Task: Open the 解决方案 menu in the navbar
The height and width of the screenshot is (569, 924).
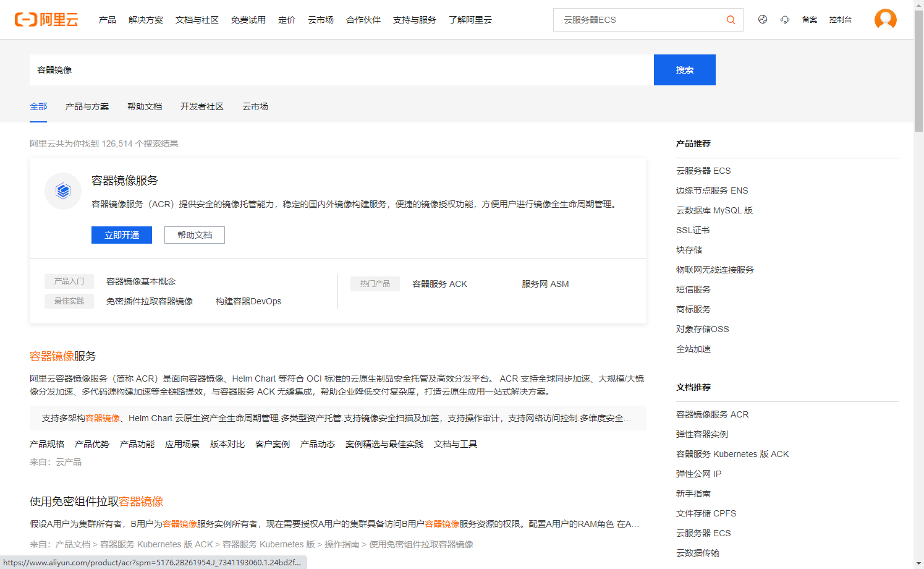Action: pyautogui.click(x=145, y=19)
